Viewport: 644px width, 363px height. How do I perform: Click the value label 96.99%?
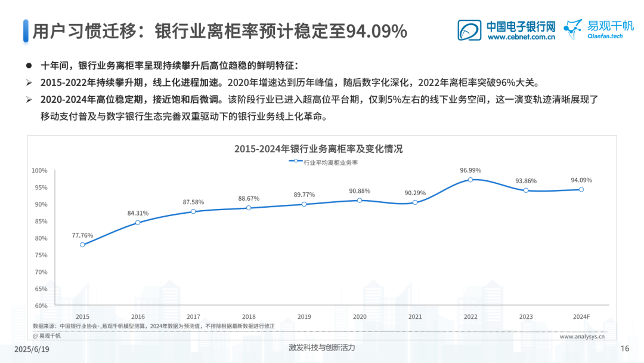(x=470, y=170)
